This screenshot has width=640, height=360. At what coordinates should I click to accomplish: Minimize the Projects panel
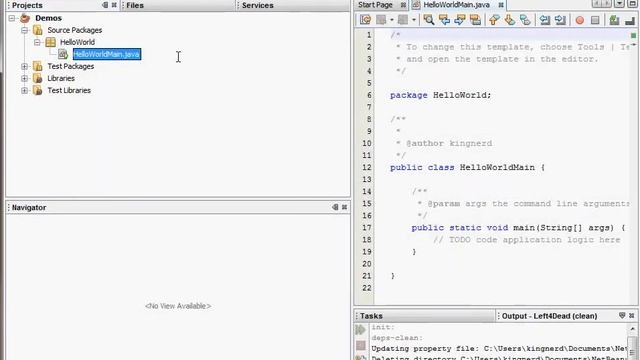click(105, 5)
